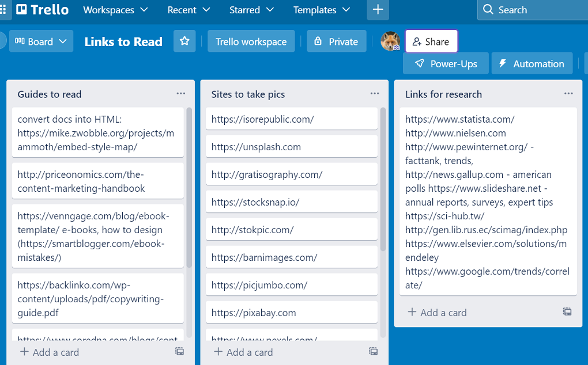
Task: Create from template in Sites to take pics list
Action: coord(373,351)
